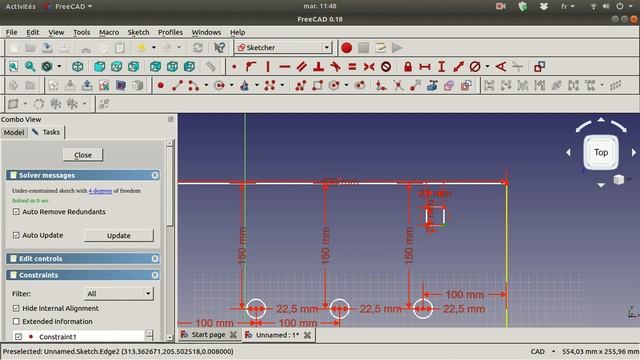The height and width of the screenshot is (360, 640).
Task: Uncheck the Constraint1 checkbox
Action: (x=18, y=337)
